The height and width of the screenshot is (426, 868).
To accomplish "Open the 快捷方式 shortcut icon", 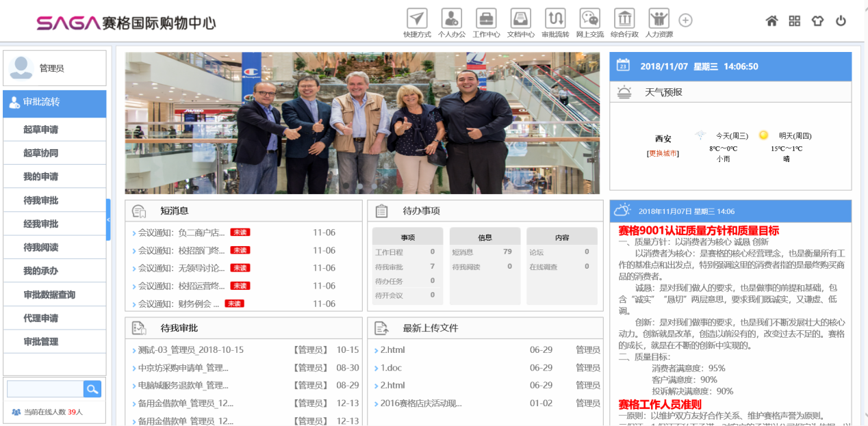I will point(417,18).
